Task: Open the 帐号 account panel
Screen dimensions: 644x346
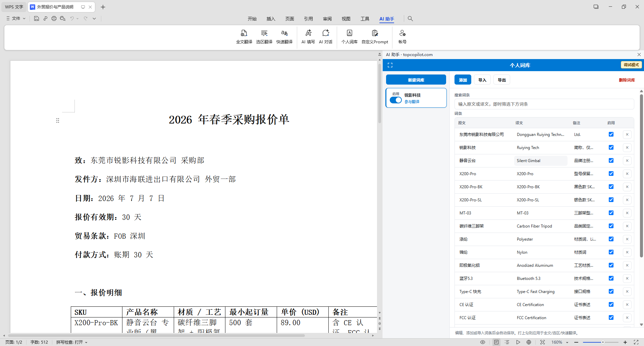Action: tap(402, 37)
